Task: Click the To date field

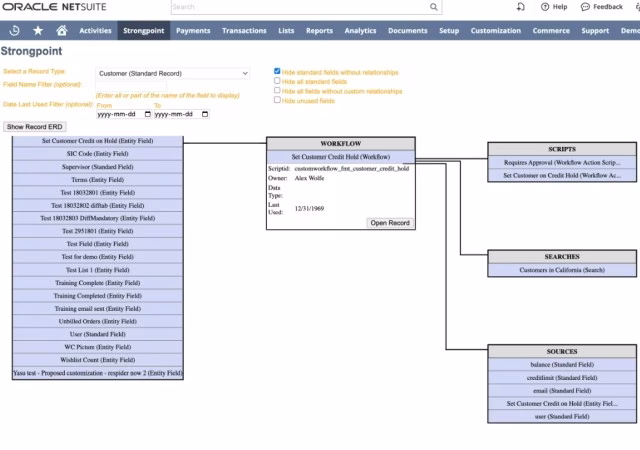Action: (182, 114)
